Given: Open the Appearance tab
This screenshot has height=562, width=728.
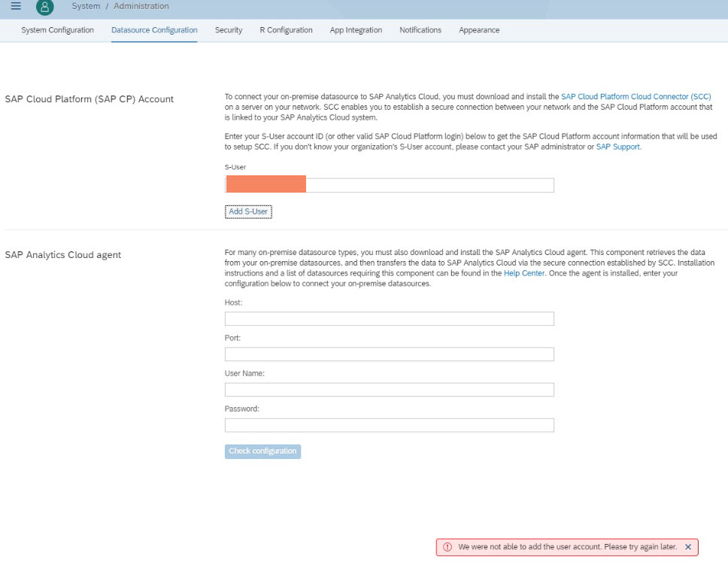Looking at the screenshot, I should tap(479, 30).
